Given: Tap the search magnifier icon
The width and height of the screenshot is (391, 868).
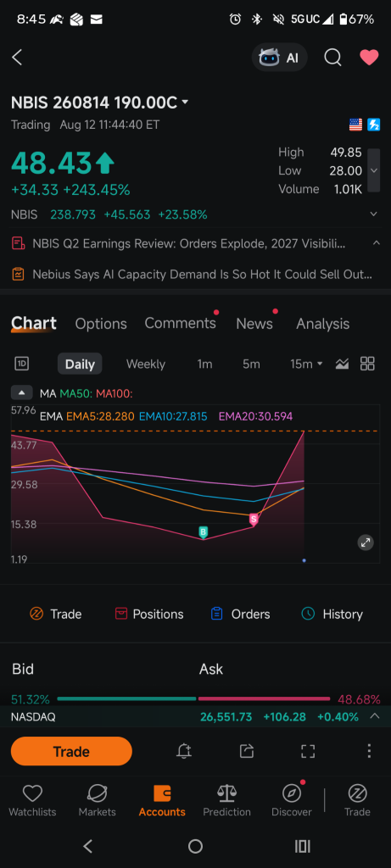Looking at the screenshot, I should tap(332, 57).
